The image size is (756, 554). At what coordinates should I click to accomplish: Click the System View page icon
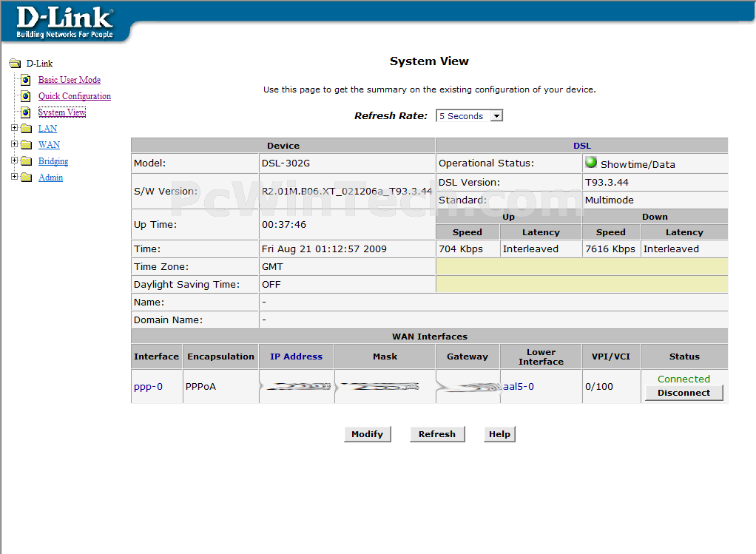(x=26, y=112)
